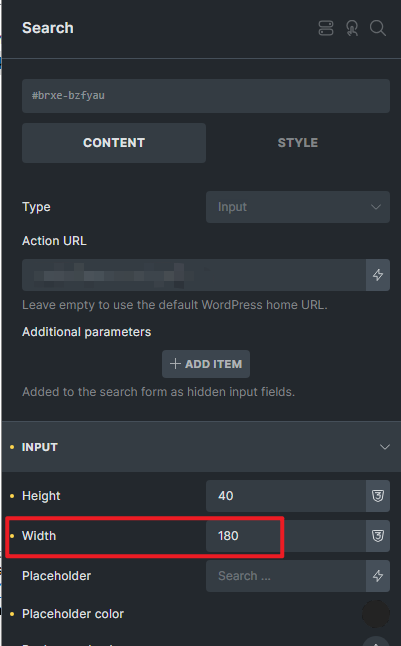401x646 pixels.
Task: Click the Width value field showing 180
Action: 286,536
